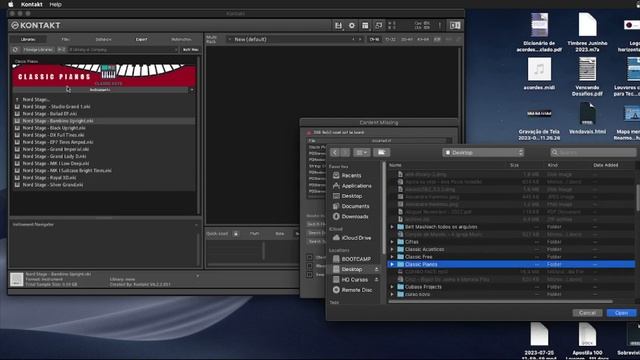This screenshot has height=360, width=640.
Task: Select Nord Stage - DX Full Tines.nki
Action: 53,135
